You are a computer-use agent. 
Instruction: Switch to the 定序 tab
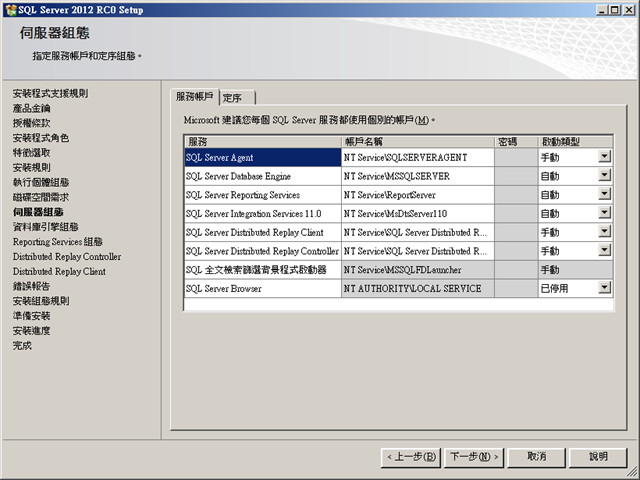click(238, 98)
